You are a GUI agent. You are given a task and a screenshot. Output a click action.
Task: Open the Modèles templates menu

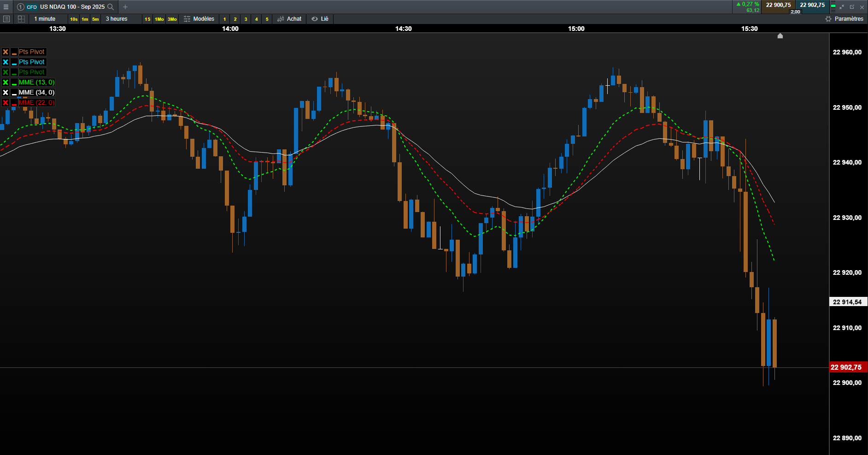[x=199, y=19]
